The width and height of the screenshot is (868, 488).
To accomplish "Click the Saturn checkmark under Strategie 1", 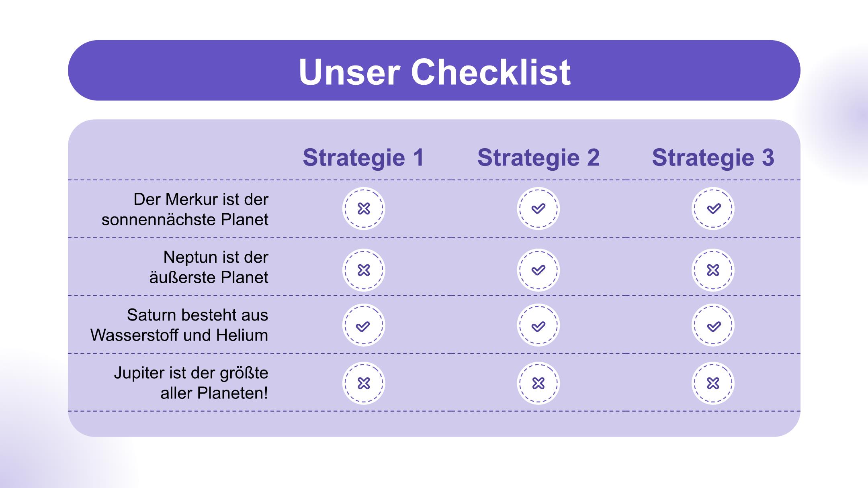I will tap(364, 325).
